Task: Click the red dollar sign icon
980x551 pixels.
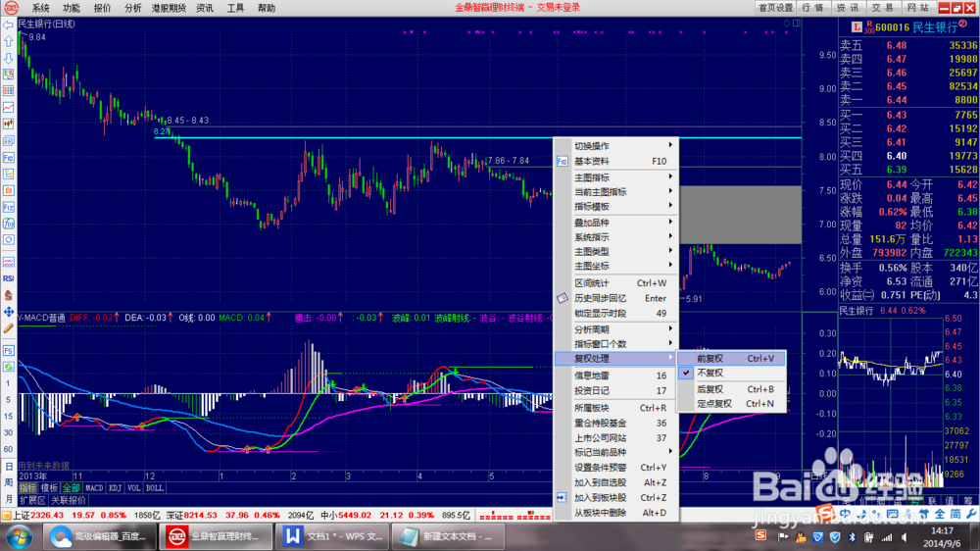Action: pos(8,295)
